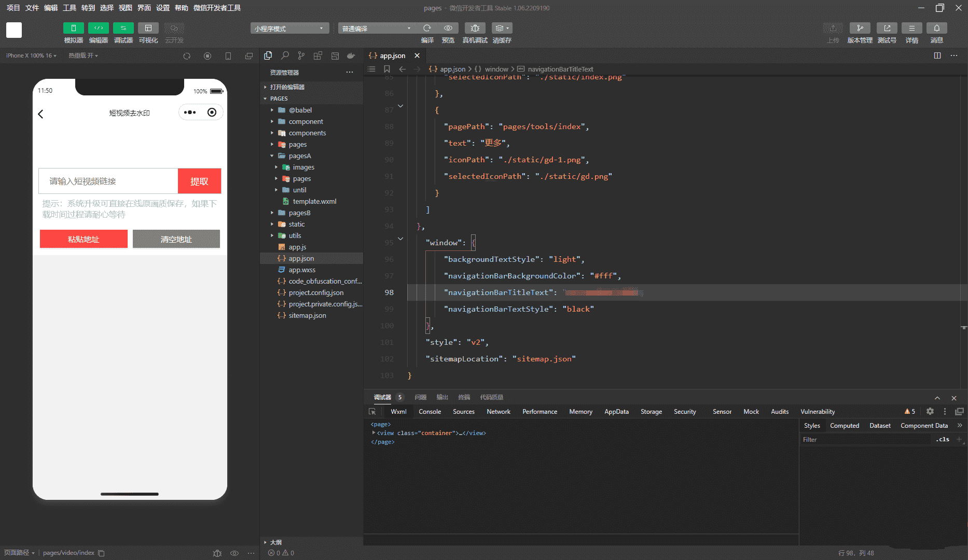
Task: Toggle the debugger panel button
Action: pos(123,29)
